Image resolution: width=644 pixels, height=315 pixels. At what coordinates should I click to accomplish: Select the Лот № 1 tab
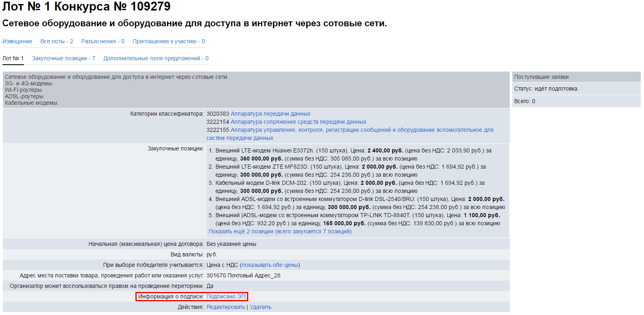pyautogui.click(x=13, y=58)
